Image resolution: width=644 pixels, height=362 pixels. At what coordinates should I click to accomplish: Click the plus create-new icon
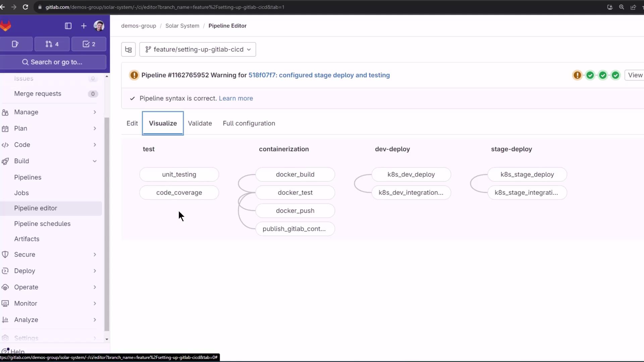click(84, 26)
